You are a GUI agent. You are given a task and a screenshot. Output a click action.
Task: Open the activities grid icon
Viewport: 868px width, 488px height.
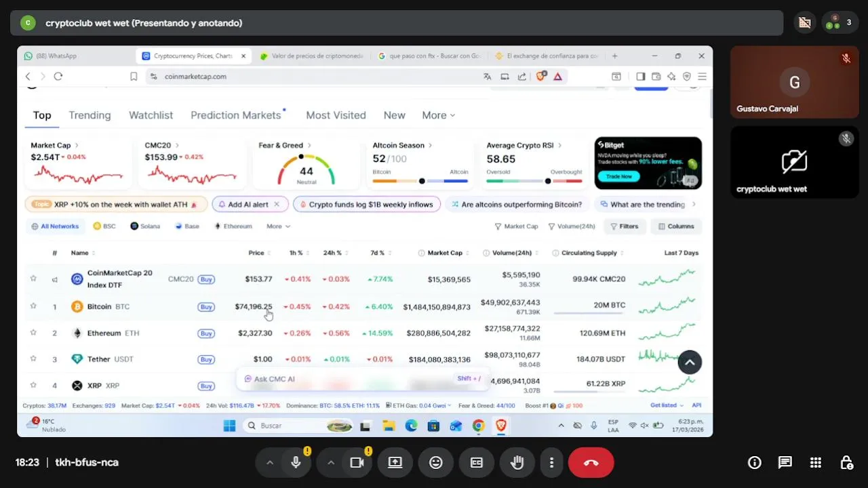(x=816, y=462)
